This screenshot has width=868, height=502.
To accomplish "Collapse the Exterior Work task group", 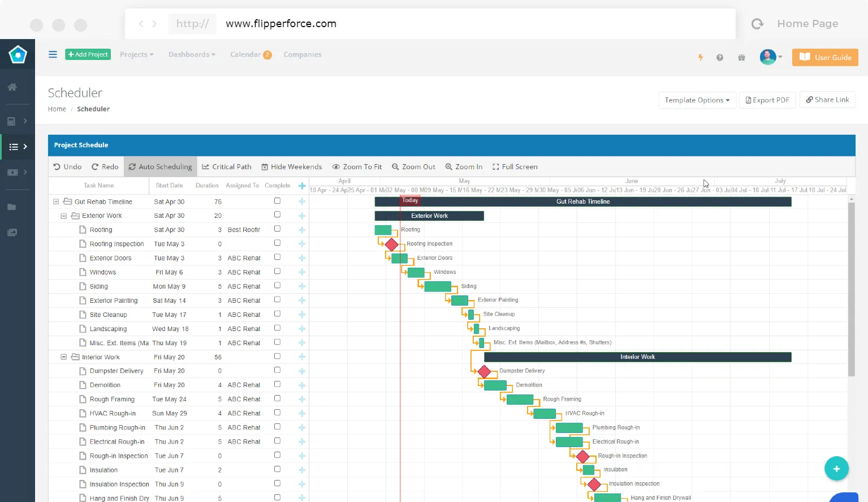I will click(x=63, y=216).
